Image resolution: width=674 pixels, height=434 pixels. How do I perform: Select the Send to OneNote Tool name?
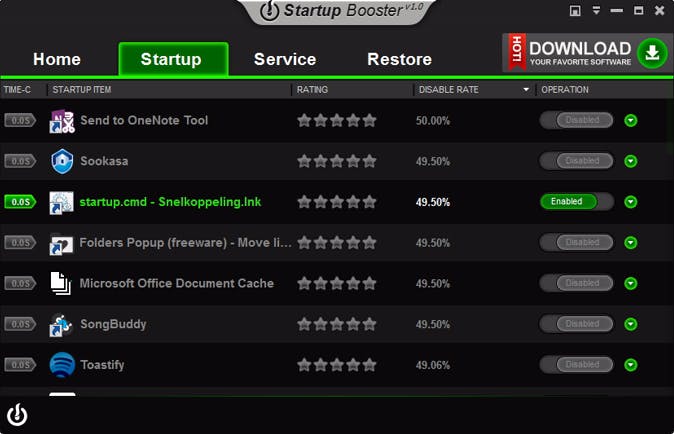(x=144, y=120)
